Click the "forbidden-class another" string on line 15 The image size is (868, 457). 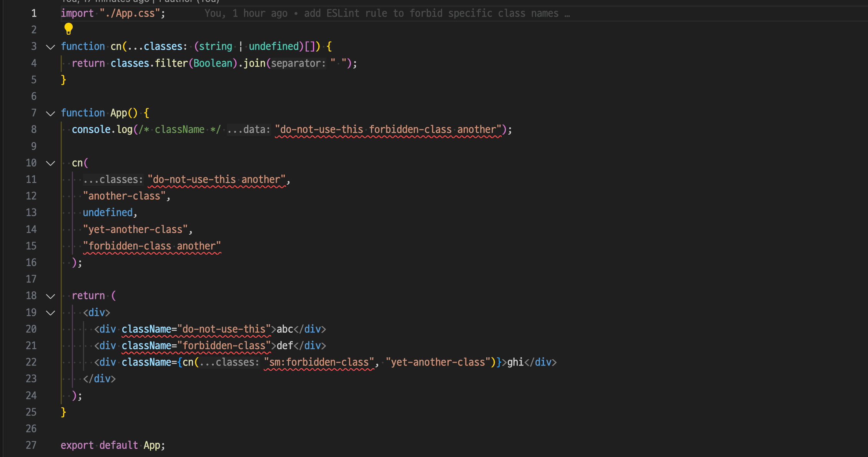point(152,246)
